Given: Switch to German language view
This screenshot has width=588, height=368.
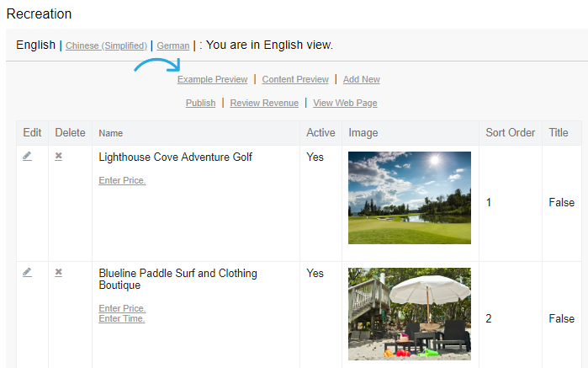Looking at the screenshot, I should coord(173,45).
